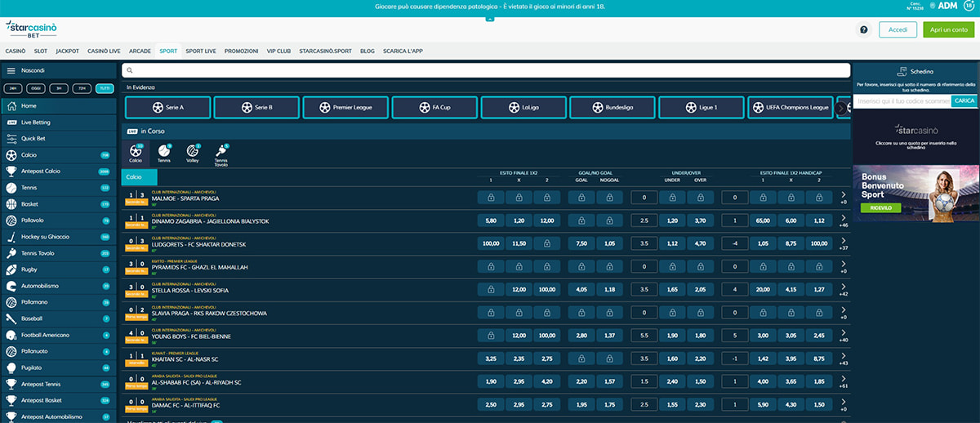Viewport: 980px width, 423px height.
Task: Go to Home in sidebar
Action: [57, 106]
